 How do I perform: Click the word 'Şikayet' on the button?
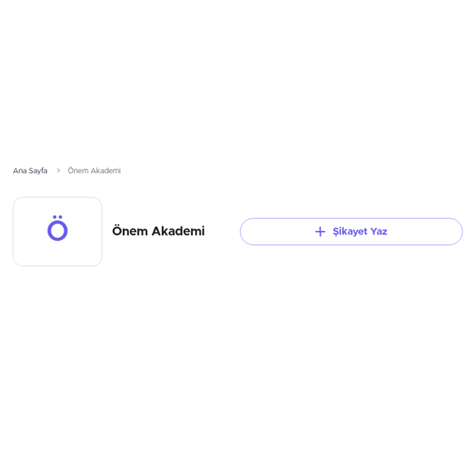[350, 232]
